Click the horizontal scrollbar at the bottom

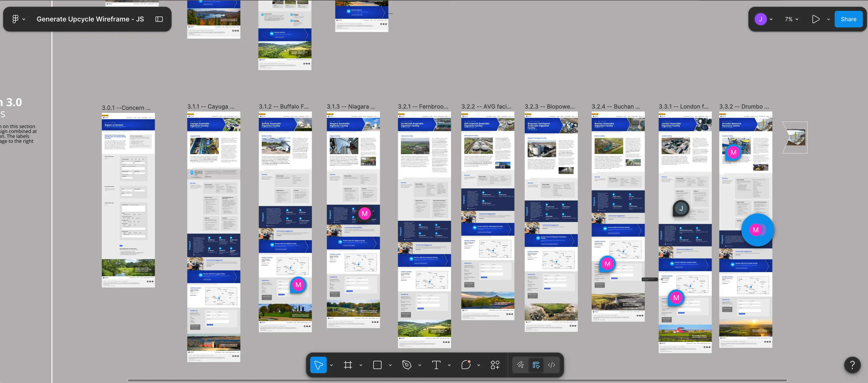click(x=457, y=381)
